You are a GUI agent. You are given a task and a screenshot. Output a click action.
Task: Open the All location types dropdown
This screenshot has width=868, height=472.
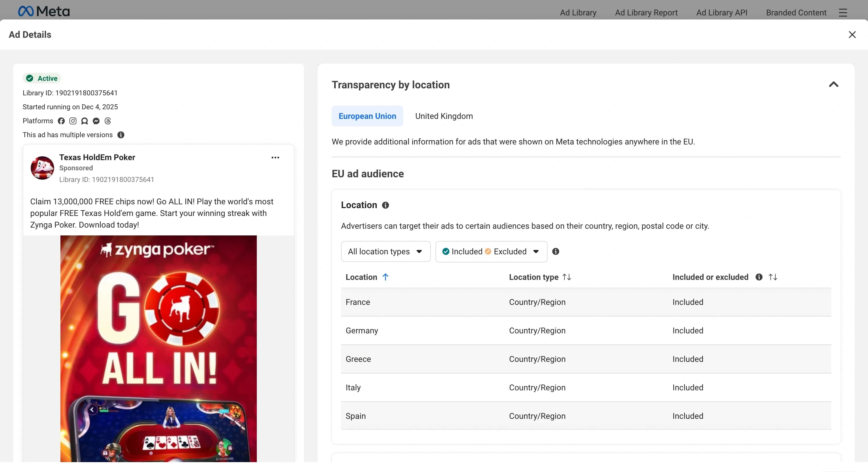[385, 251]
